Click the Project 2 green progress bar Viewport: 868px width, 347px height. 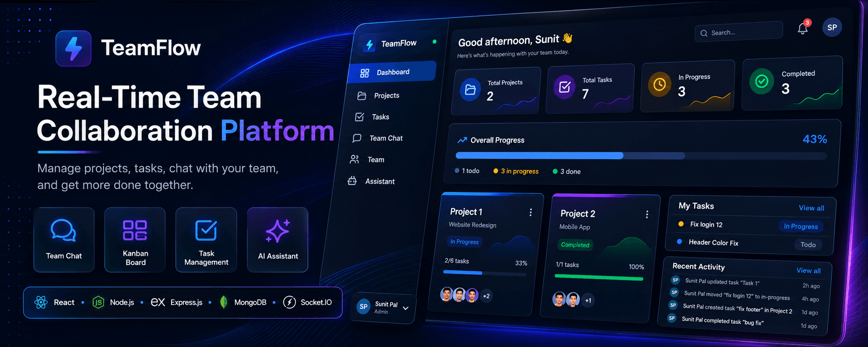pyautogui.click(x=599, y=277)
